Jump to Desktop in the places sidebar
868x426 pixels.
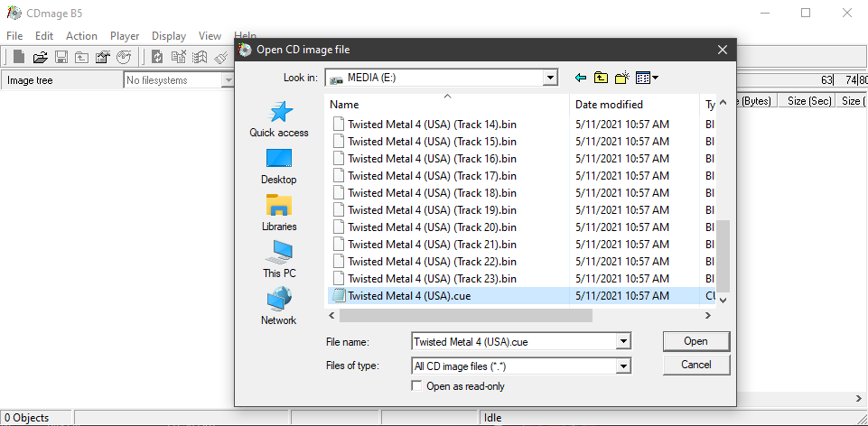(279, 166)
